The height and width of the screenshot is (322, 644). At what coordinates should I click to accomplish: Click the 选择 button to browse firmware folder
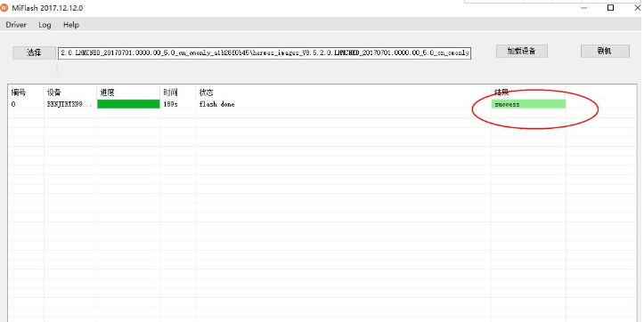[34, 52]
